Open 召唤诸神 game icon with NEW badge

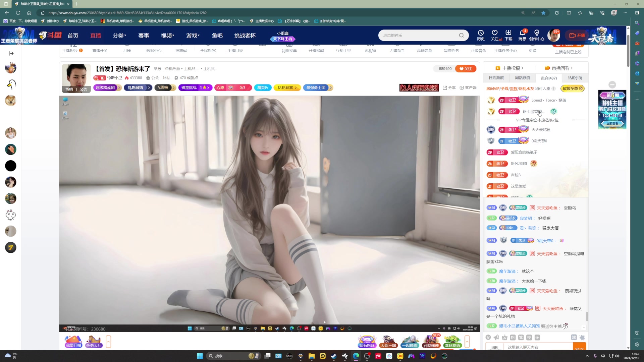click(431, 341)
